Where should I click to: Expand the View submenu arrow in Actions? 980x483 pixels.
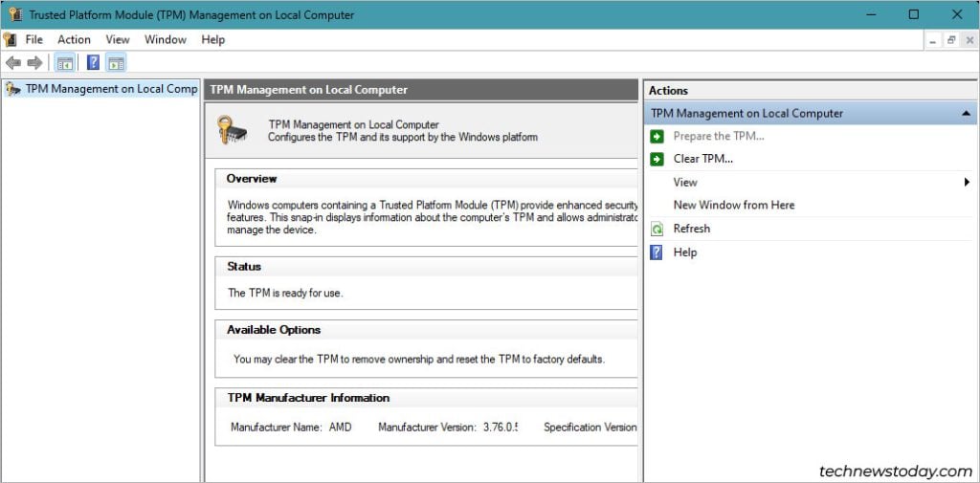(967, 182)
